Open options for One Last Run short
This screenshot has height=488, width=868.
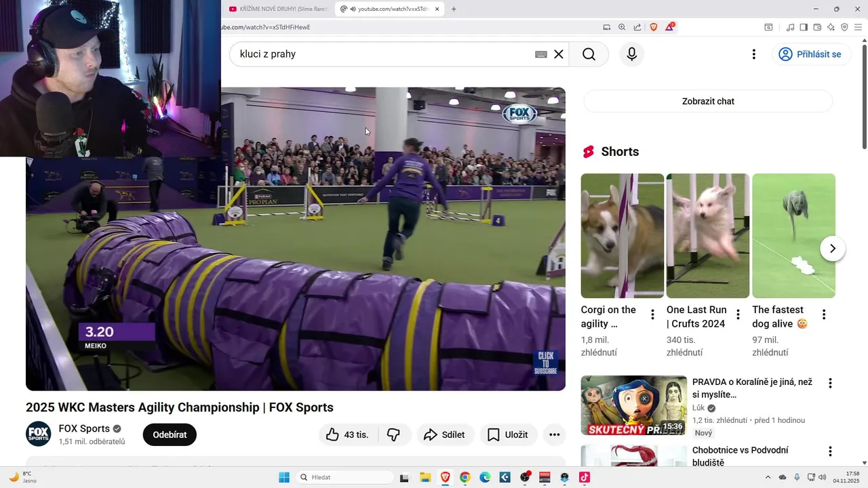[x=738, y=314]
